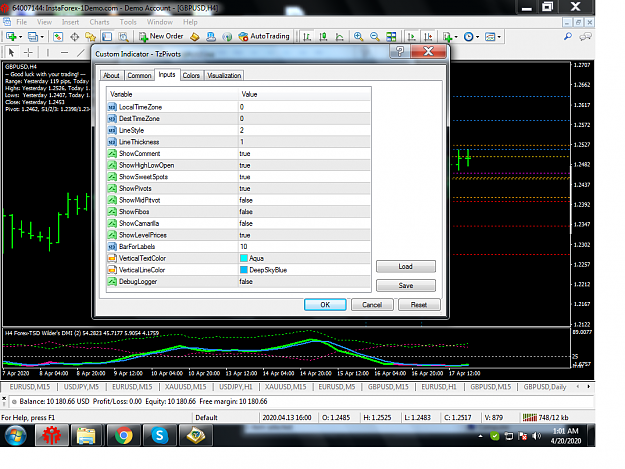Screen dimensions: 625x469
Task: Toggle the Market Watch window icon
Action: click(58, 37)
